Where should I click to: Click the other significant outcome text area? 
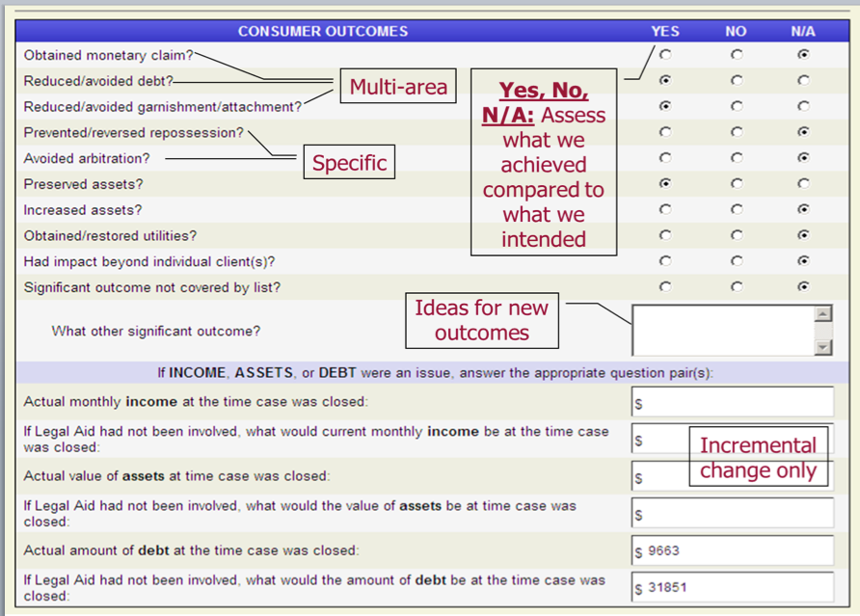point(723,331)
